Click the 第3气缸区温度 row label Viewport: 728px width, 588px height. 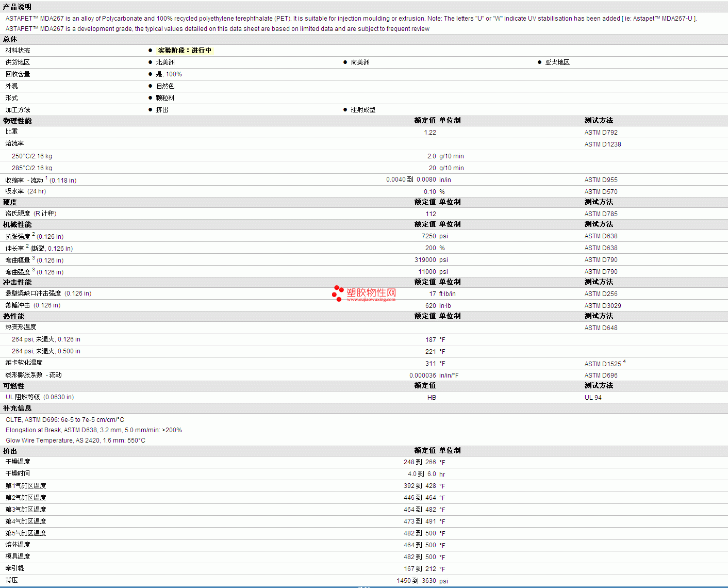point(26,510)
